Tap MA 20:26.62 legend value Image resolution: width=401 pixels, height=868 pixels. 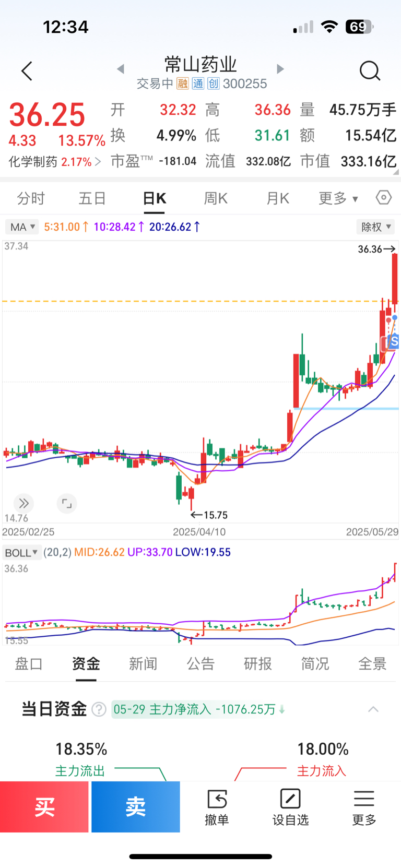(x=174, y=227)
